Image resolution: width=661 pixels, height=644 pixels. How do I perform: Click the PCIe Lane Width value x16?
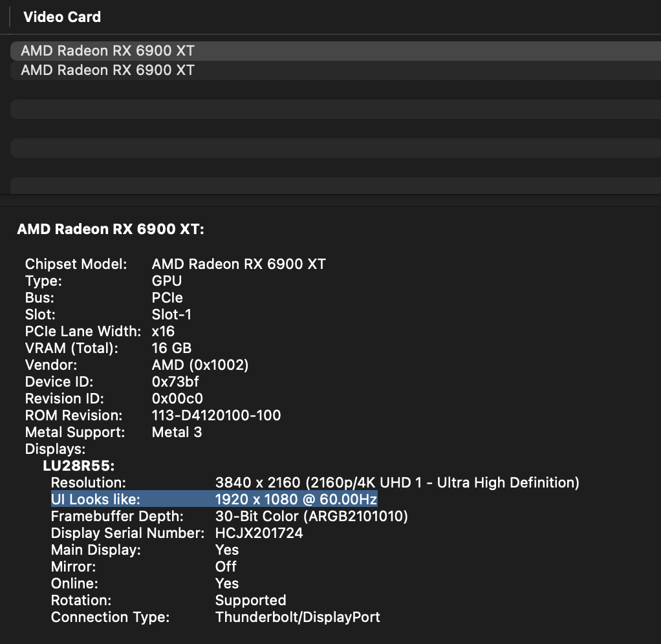pos(163,331)
